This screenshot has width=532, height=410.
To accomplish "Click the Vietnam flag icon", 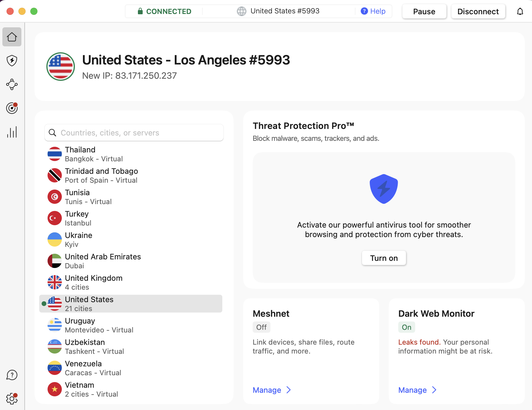I will coord(55,389).
